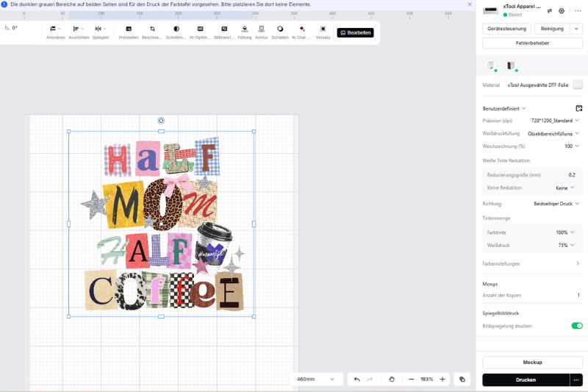Click the DTF-Folie material swatch

point(578,85)
